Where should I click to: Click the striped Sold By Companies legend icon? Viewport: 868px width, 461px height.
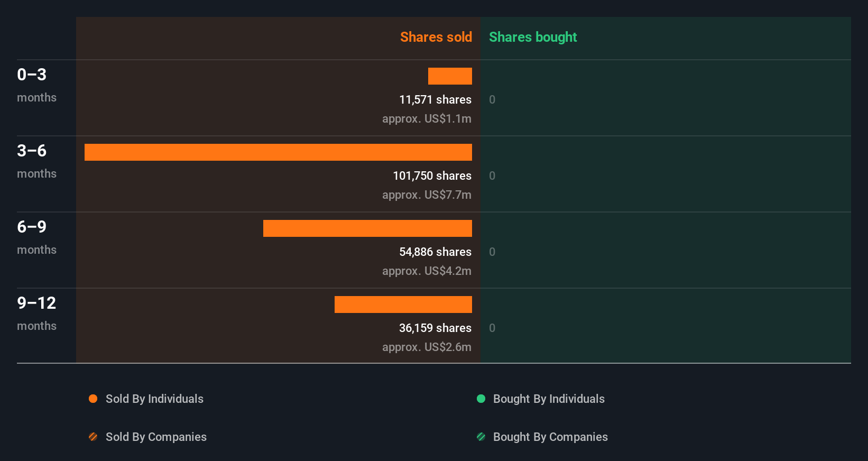click(x=93, y=437)
